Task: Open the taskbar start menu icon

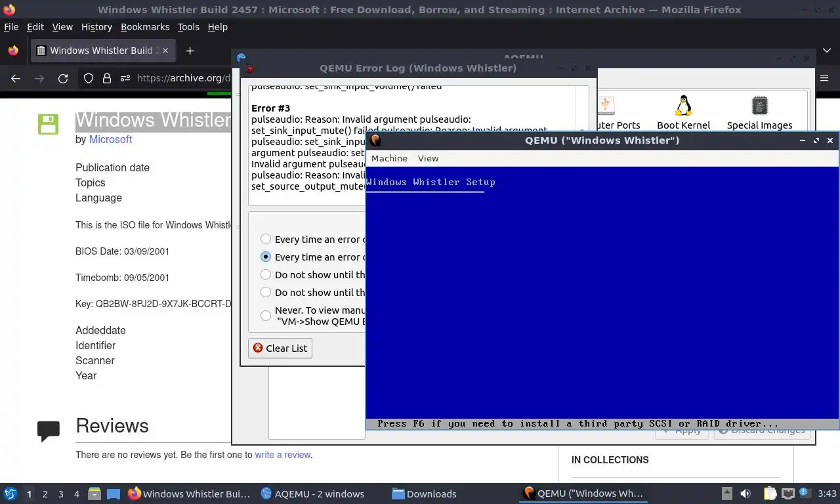Action: (x=10, y=493)
